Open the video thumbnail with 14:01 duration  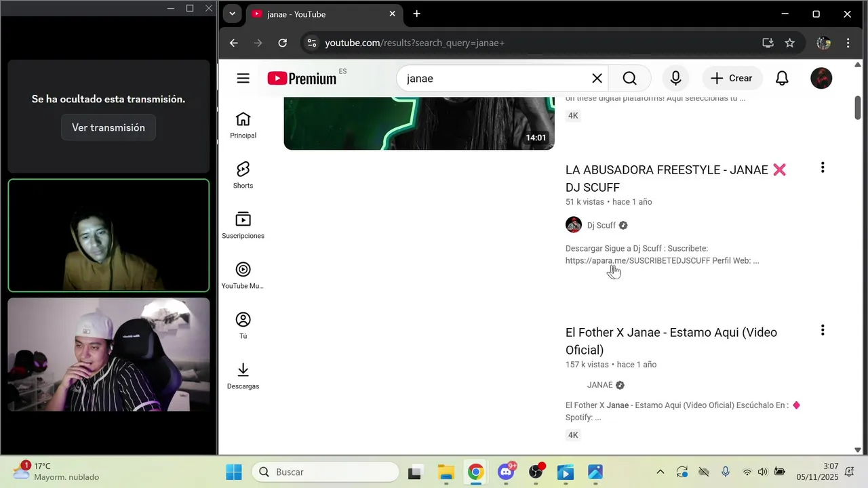click(x=419, y=123)
